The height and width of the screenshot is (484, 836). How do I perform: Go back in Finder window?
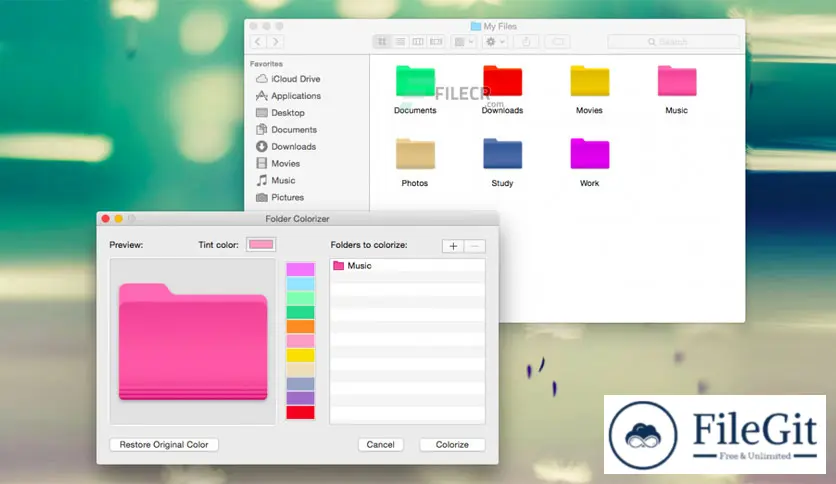point(258,42)
